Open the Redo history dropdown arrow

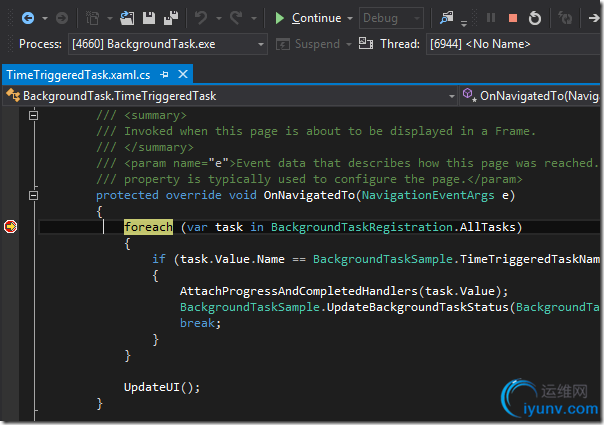(254, 18)
